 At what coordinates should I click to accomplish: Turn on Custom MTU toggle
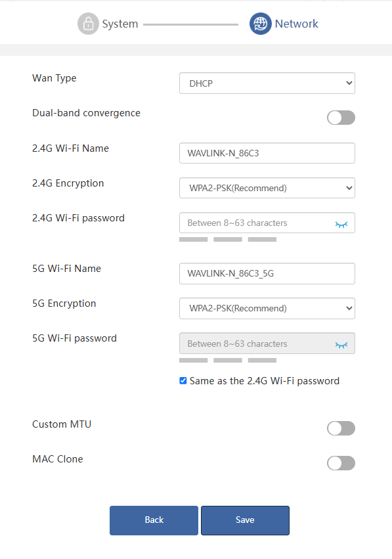pos(341,428)
